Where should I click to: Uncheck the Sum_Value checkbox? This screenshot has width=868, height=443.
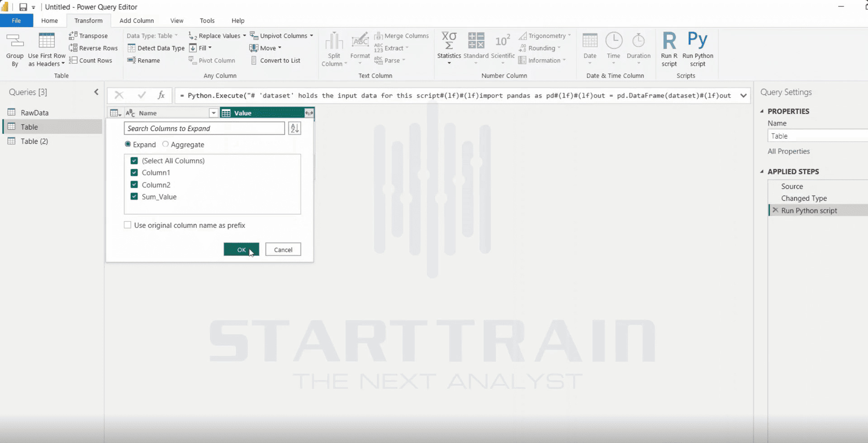tap(134, 196)
